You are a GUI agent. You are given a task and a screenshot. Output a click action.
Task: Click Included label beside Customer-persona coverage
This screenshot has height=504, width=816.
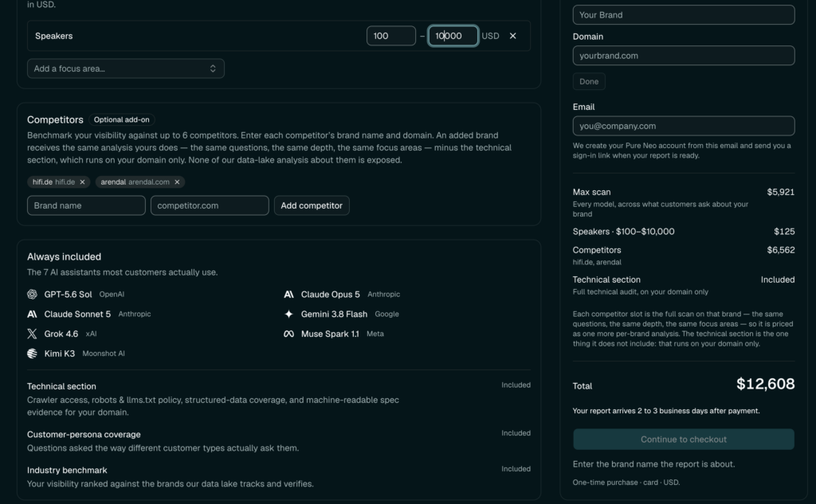pos(516,433)
